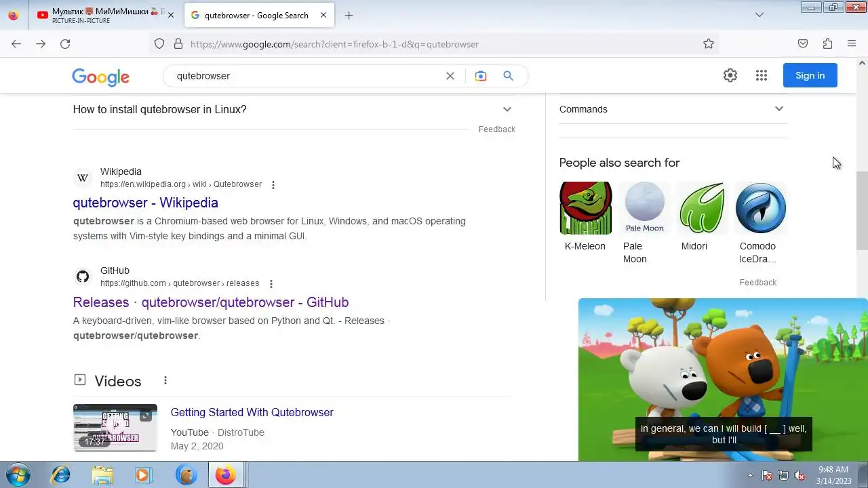This screenshot has height=488, width=868.
Task: Open Google quick settings gear
Action: click(730, 75)
